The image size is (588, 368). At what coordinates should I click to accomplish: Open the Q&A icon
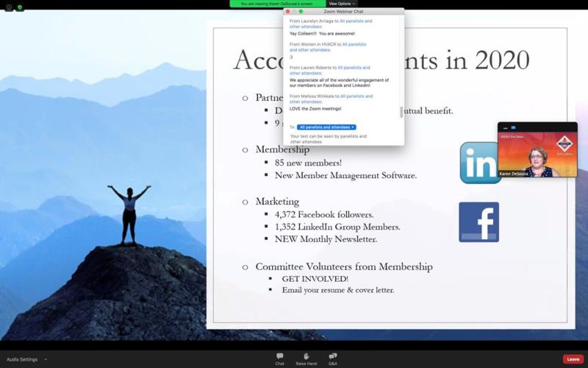[x=333, y=358]
